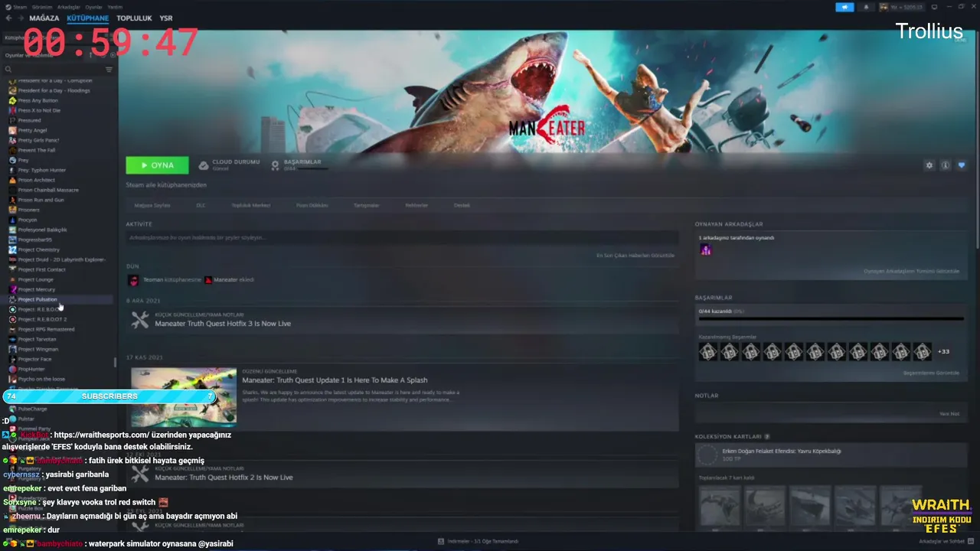Open the Yardım menu
Image resolution: width=980 pixels, height=551 pixels.
115,7
